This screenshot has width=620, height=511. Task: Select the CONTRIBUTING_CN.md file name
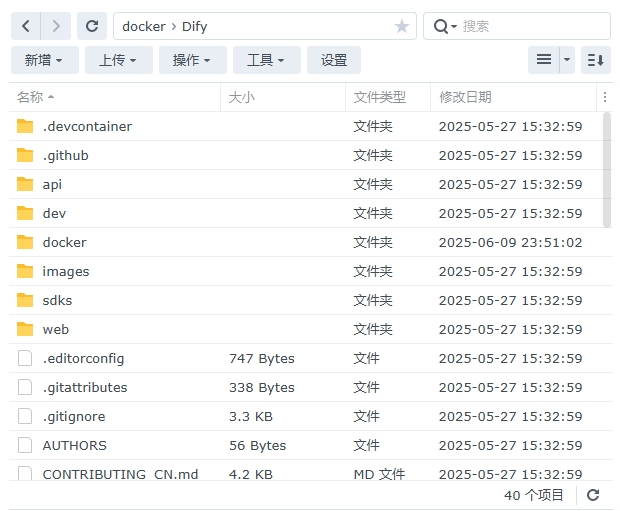[120, 474]
